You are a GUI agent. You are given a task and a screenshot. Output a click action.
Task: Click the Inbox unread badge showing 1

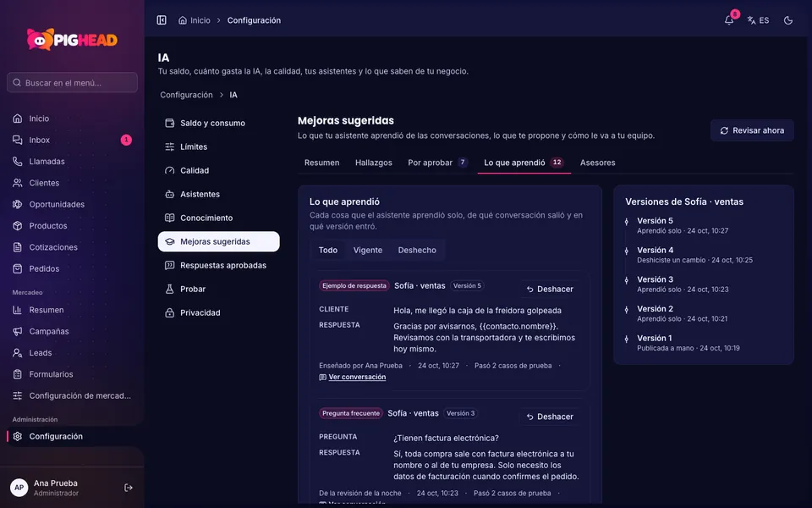pyautogui.click(x=126, y=140)
